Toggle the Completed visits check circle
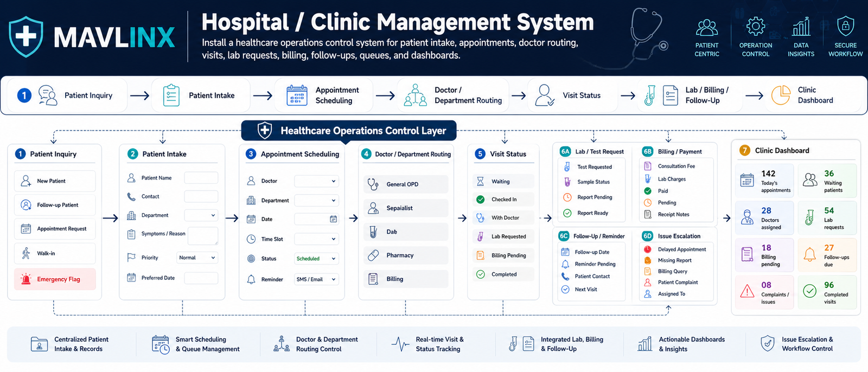Image resolution: width=868 pixels, height=372 pixels. (810, 291)
